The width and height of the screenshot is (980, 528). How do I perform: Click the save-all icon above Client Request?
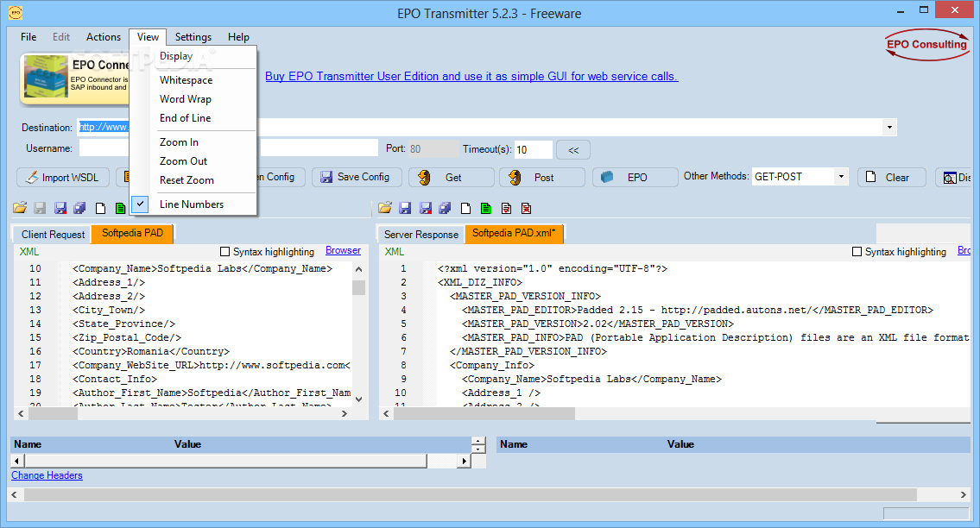pos(80,208)
